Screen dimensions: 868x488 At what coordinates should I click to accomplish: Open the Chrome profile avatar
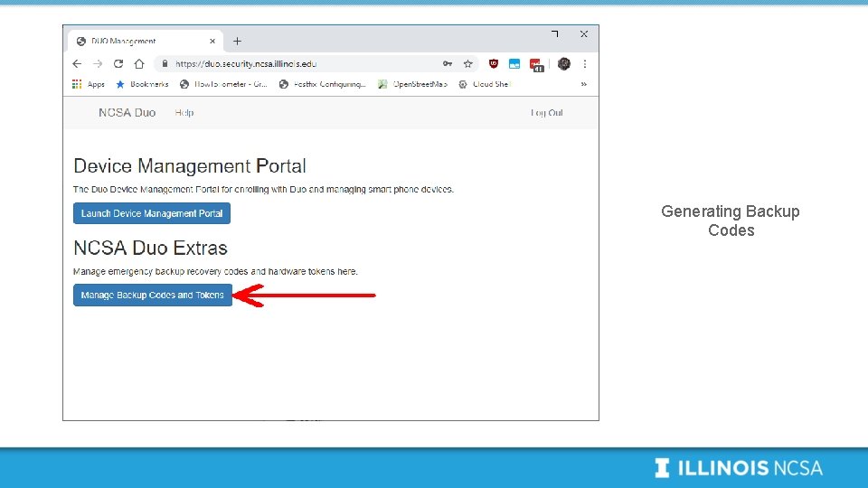coord(563,63)
